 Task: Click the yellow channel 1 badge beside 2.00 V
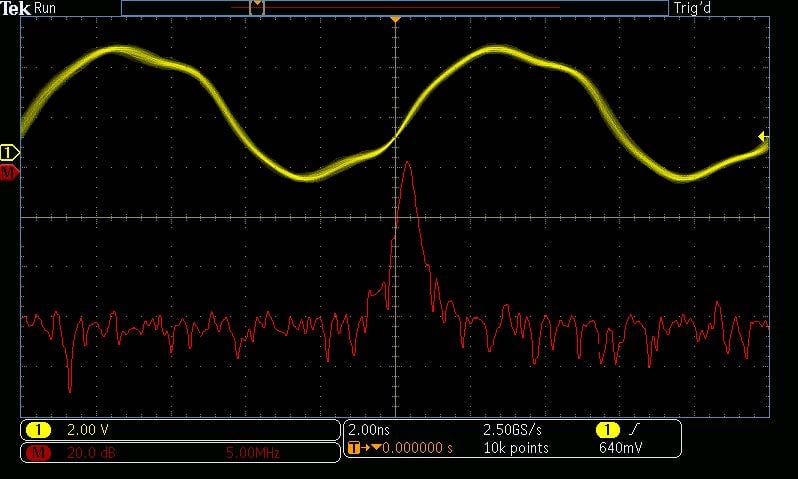(x=38, y=430)
